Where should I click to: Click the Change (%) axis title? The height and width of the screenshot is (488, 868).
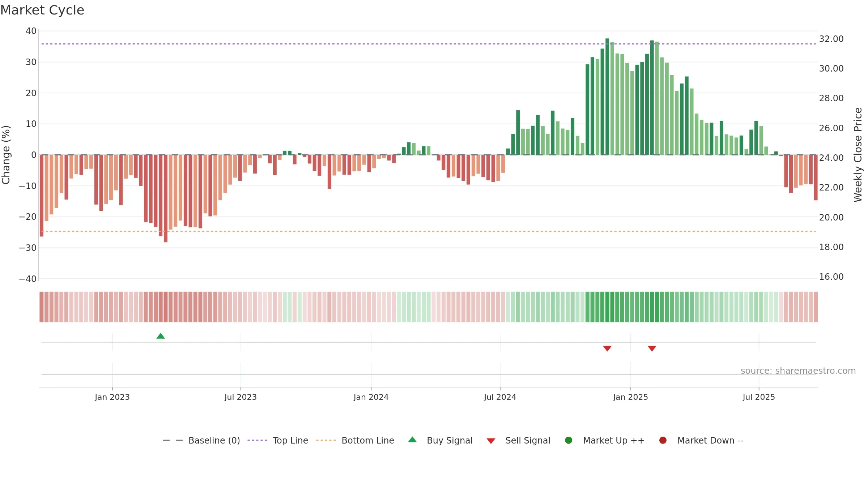(6, 155)
